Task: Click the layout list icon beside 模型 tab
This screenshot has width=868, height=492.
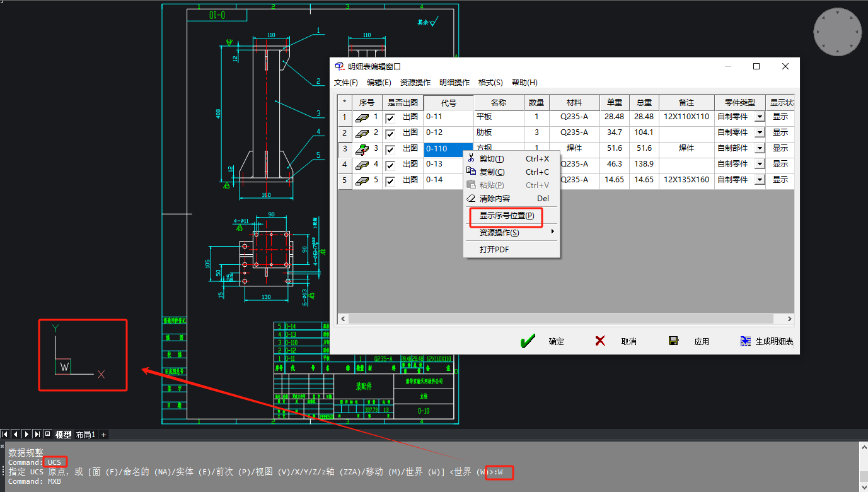Action: [x=47, y=434]
